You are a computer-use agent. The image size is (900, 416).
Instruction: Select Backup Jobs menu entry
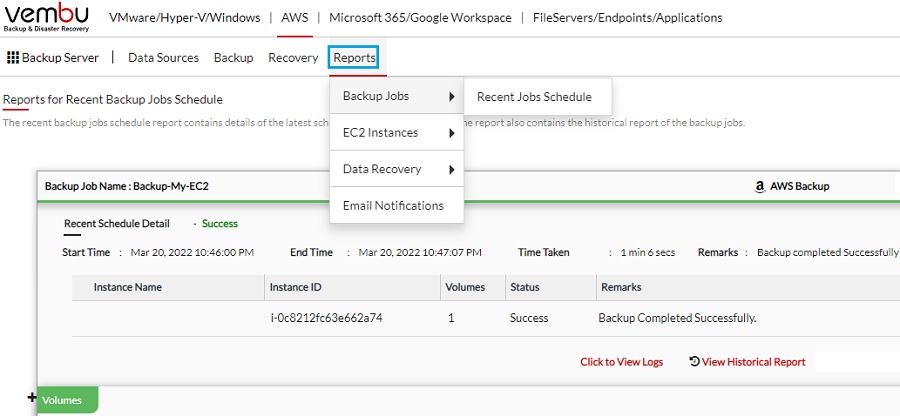click(397, 96)
